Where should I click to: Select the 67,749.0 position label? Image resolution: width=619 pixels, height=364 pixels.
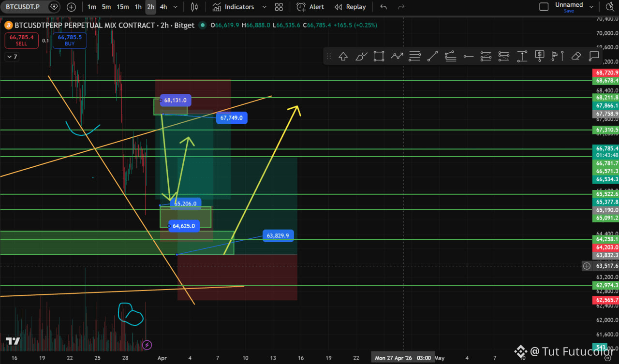point(232,117)
